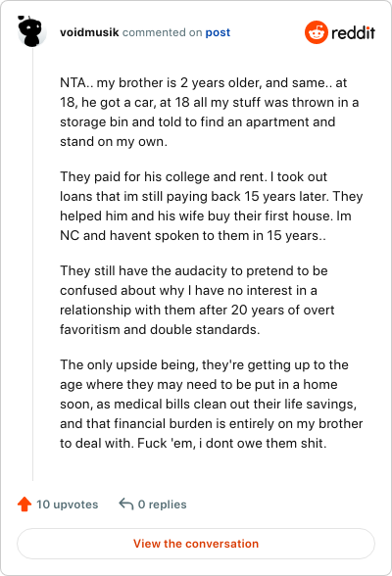Select the "0 replies" count
This screenshot has height=576, width=392.
(x=162, y=504)
